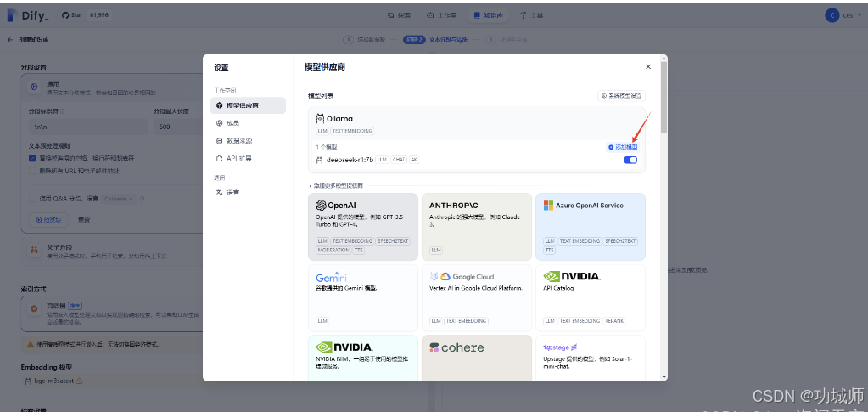Select the Anthropic provider card
The image size is (868, 412).
[x=477, y=227]
